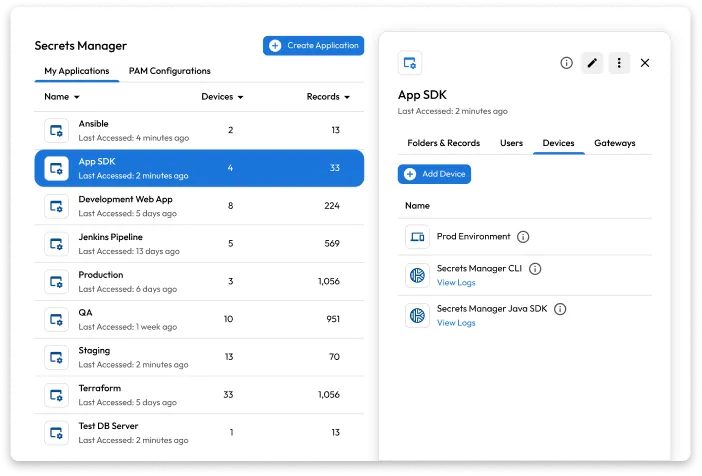702x476 pixels.
Task: Close the App SDK detail panel
Action: pyautogui.click(x=645, y=63)
